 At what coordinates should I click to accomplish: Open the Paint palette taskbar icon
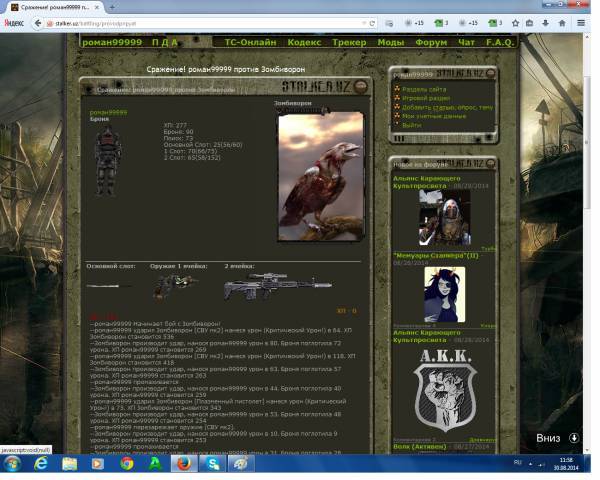click(x=241, y=464)
